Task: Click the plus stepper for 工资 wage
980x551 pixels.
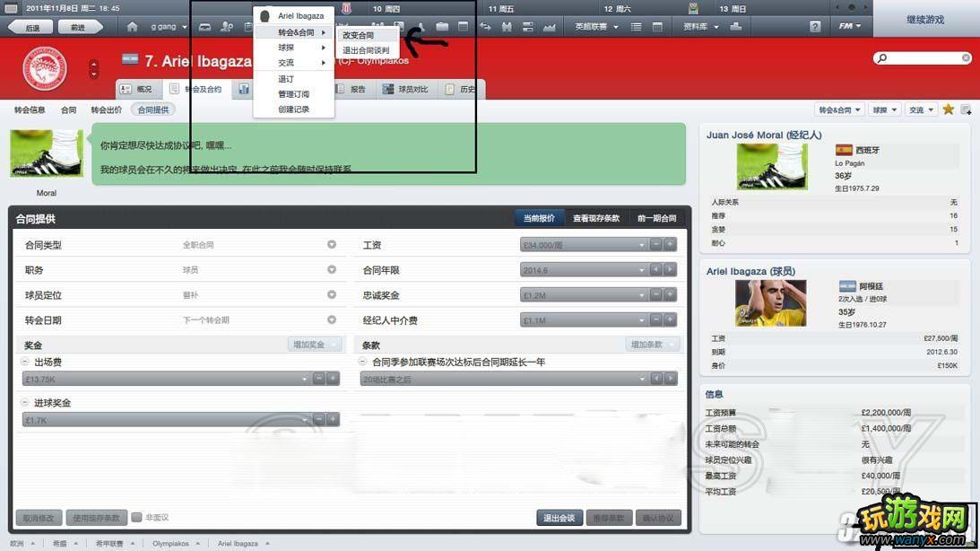Action: (x=670, y=245)
